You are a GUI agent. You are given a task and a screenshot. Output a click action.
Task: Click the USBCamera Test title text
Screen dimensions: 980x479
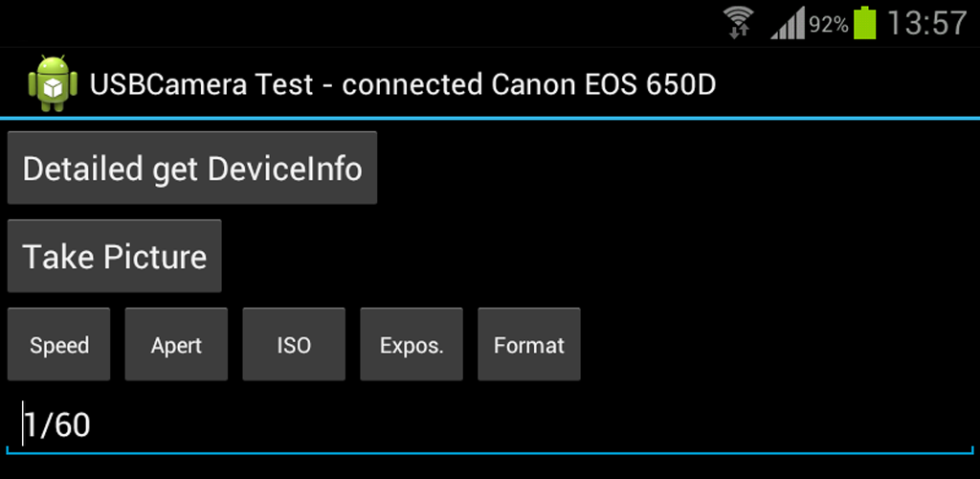pos(201,83)
